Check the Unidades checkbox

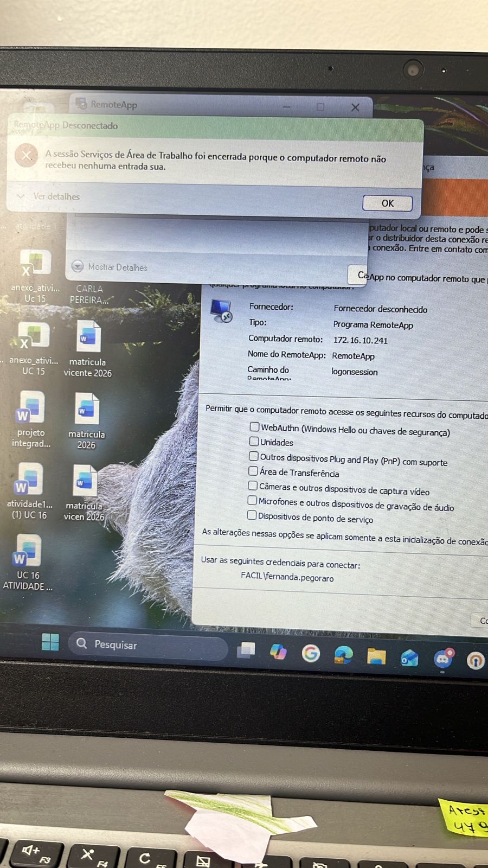(x=254, y=442)
